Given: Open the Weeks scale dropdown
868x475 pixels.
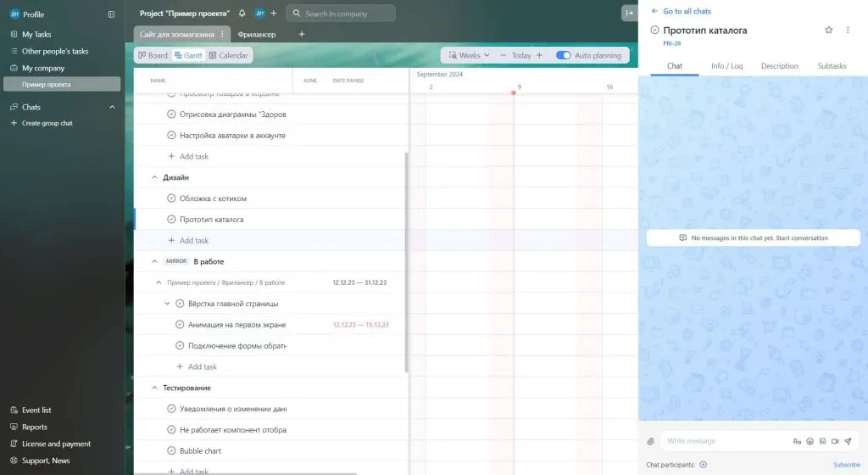Looking at the screenshot, I should coord(469,55).
